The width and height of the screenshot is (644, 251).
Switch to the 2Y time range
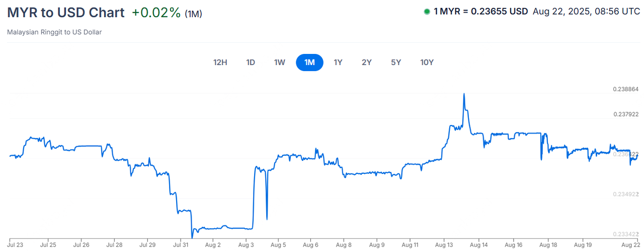(367, 62)
